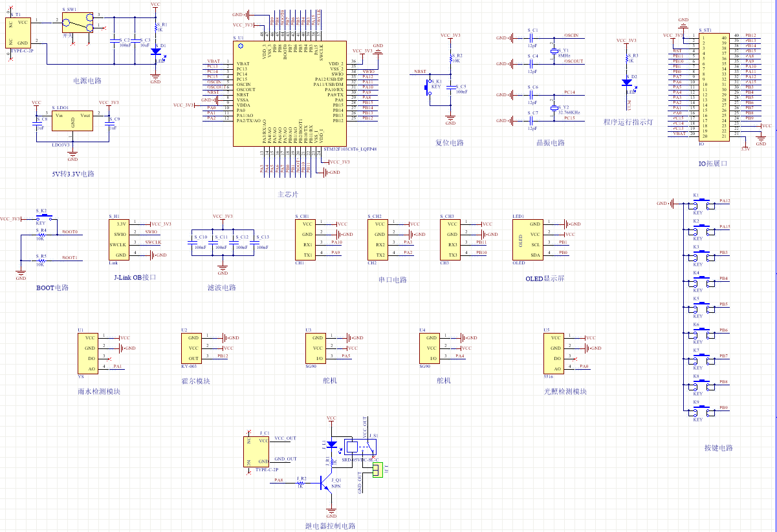Screen dimensions: 777x532
Task: Click the S_D1 power LED symbol
Action: [156, 53]
